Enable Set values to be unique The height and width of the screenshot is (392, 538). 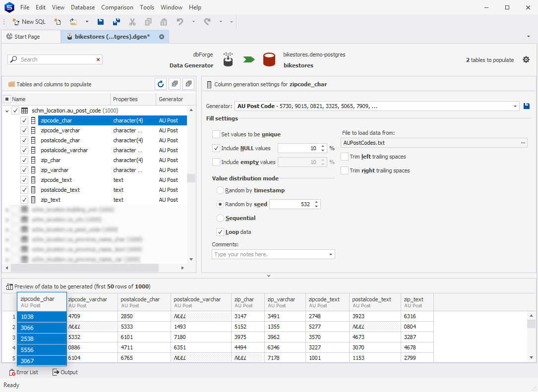pos(216,134)
